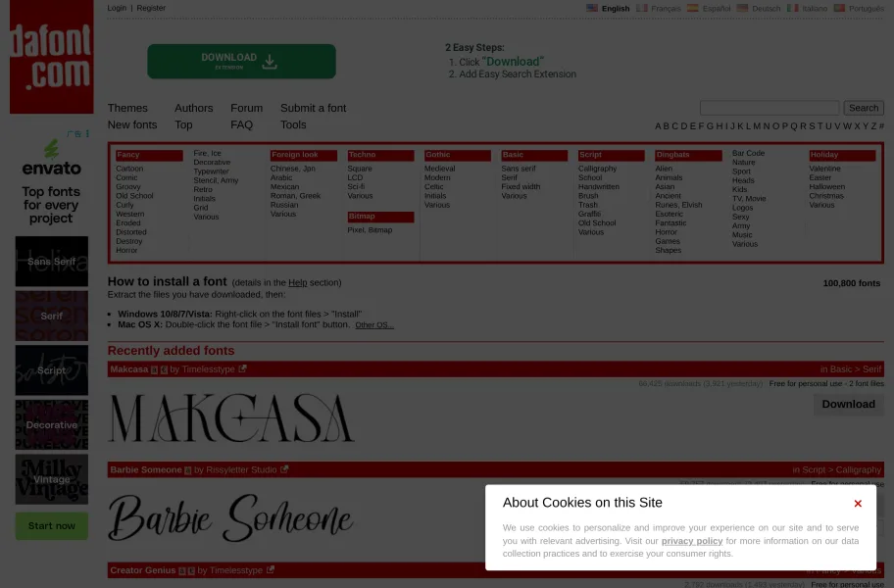Open the Sans serif category under Basic
This screenshot has height=588, width=894.
(519, 169)
